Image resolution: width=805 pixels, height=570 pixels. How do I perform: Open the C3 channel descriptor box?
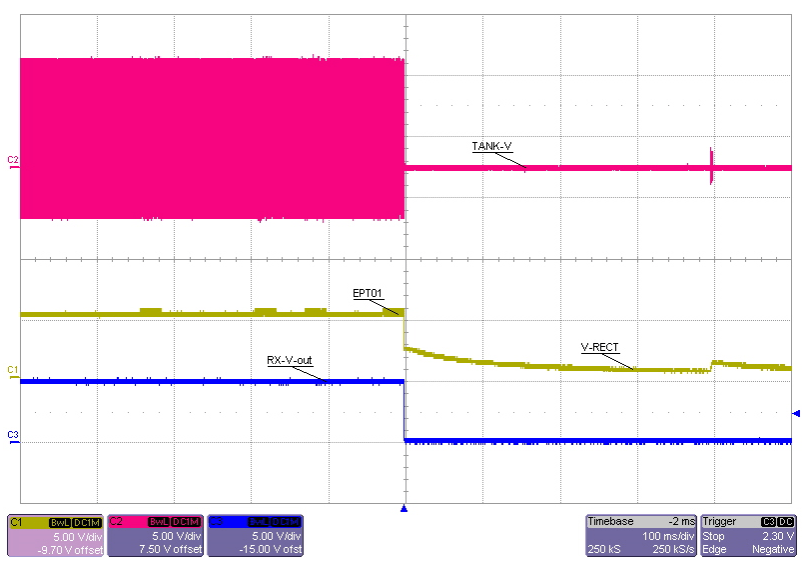pyautogui.click(x=255, y=535)
